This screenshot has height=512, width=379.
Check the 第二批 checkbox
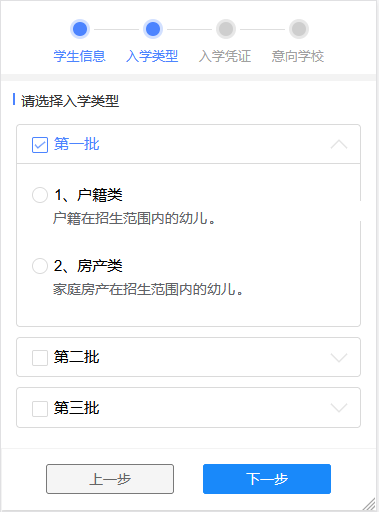40,358
